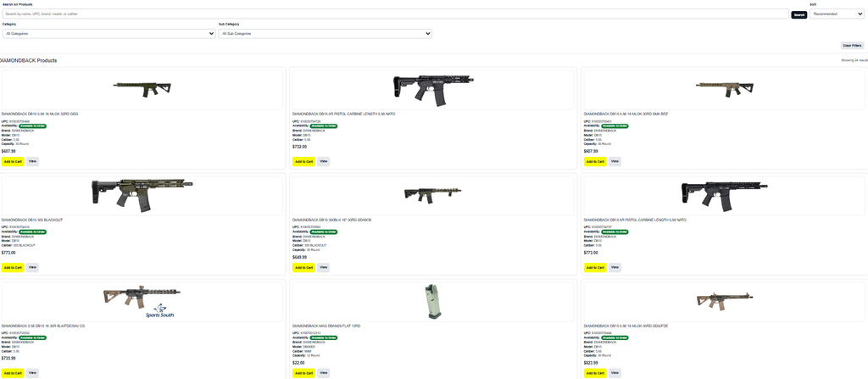Add DIAMONDBACK MAG DBAM29 FLAT 12RD to cart
Screen dimensions: 868x379
303,373
